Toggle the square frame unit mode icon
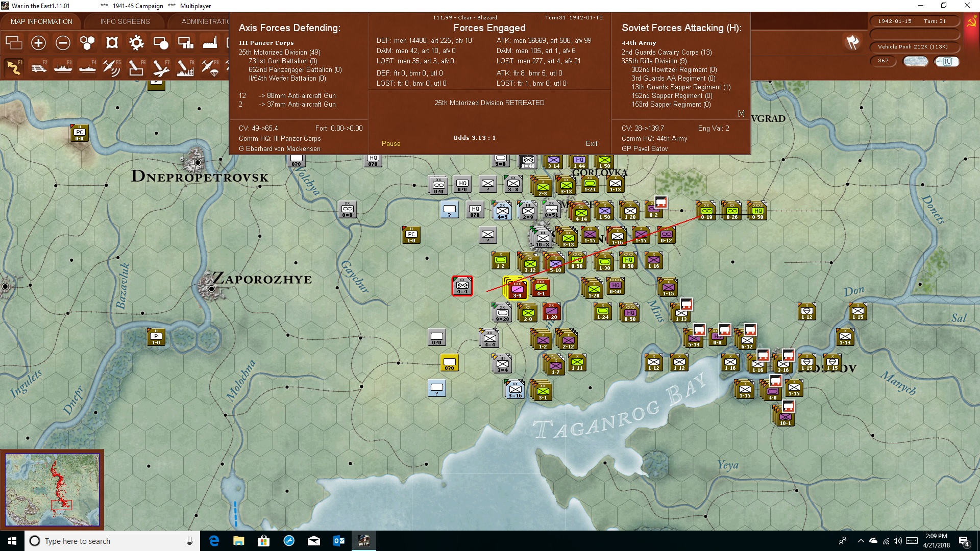This screenshot has height=551, width=980. pyautogui.click(x=112, y=43)
